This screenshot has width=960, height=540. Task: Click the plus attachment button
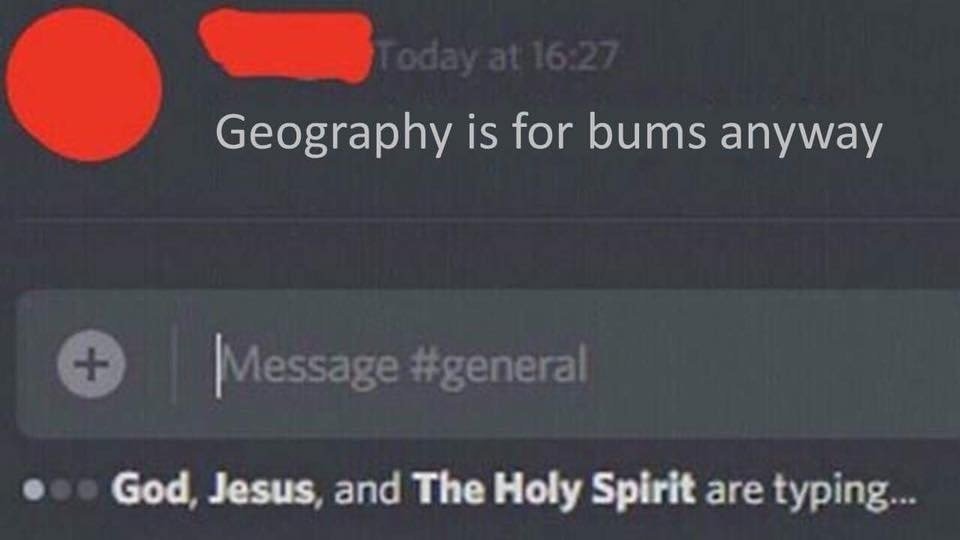coord(92,364)
